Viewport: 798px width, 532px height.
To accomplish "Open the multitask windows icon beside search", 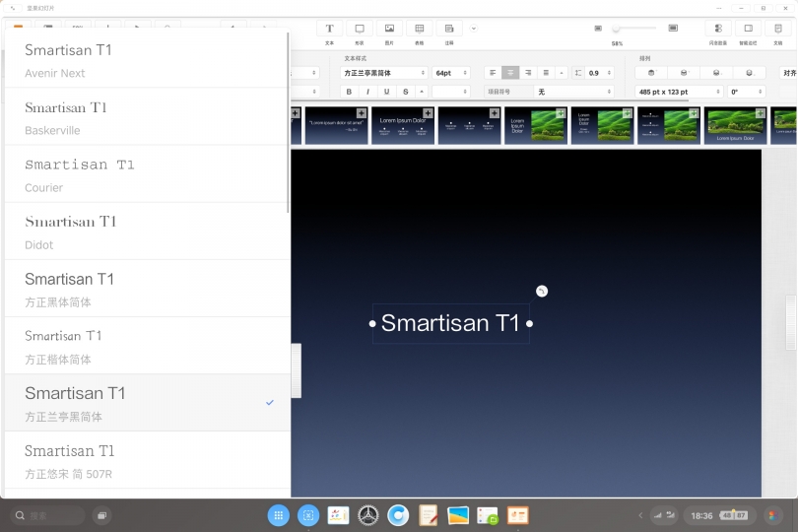I will tap(101, 515).
